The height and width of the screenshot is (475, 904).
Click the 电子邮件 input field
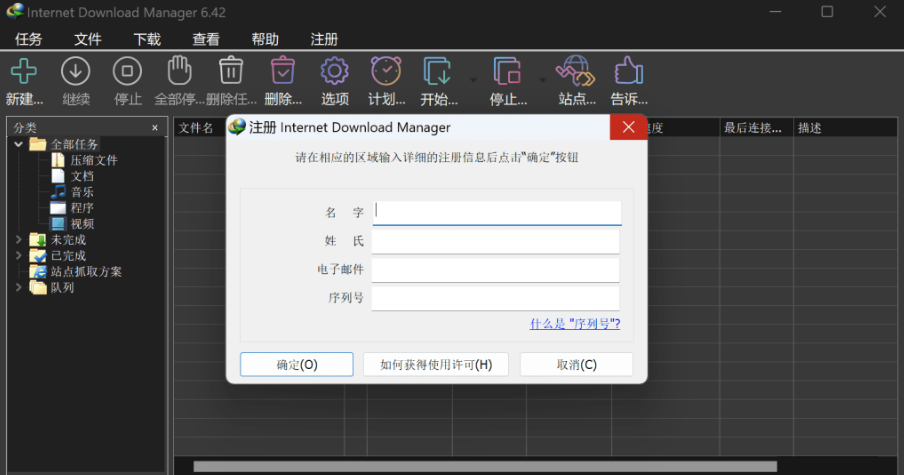[x=495, y=270]
